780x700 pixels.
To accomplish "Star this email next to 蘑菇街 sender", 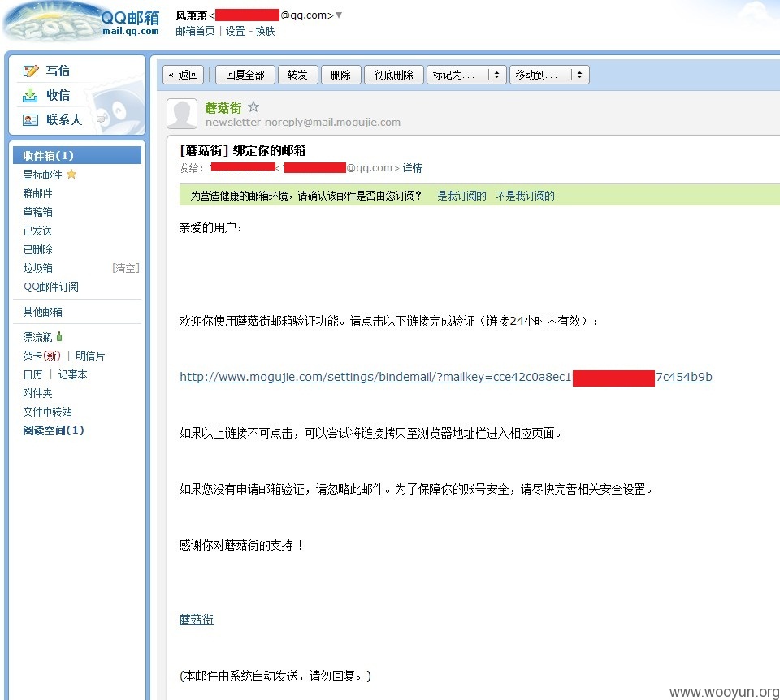I will pos(253,107).
